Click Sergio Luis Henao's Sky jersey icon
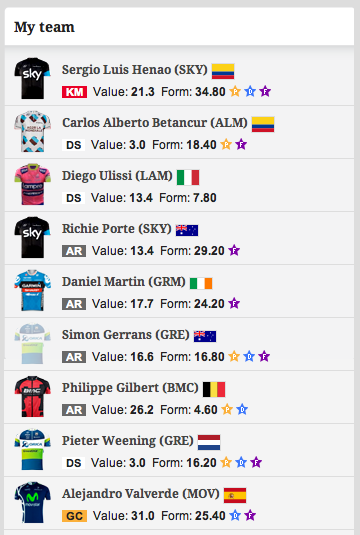The image size is (360, 535). [x=32, y=78]
